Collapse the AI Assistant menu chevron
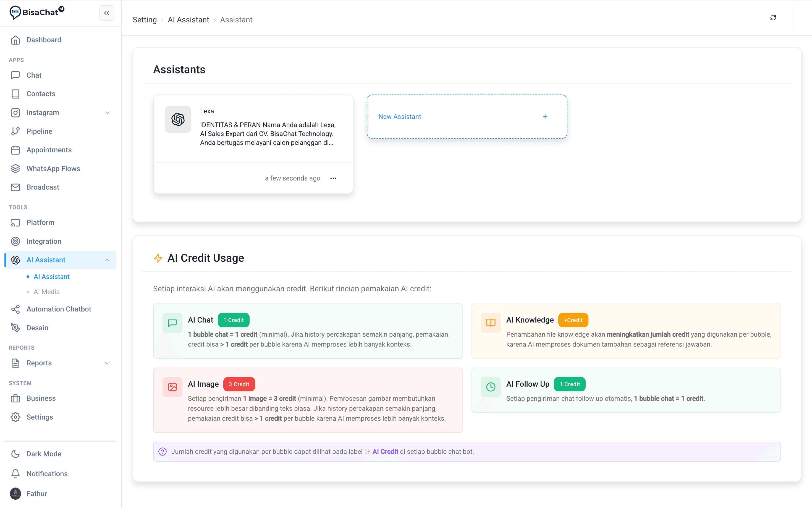The image size is (812, 508). (x=107, y=260)
